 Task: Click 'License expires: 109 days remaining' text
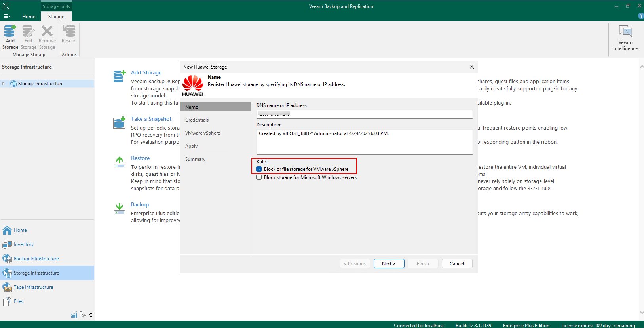(598, 326)
